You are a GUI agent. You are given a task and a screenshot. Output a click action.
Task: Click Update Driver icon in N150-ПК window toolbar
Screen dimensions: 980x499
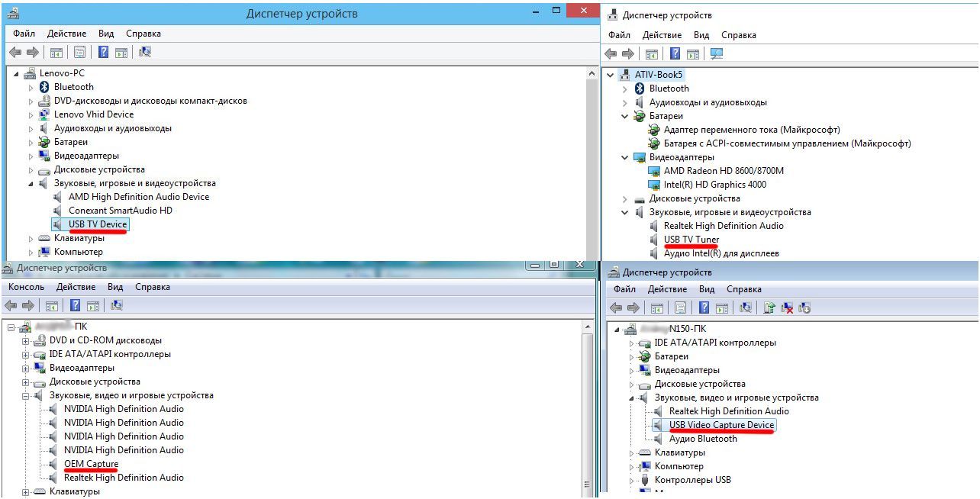tap(769, 307)
